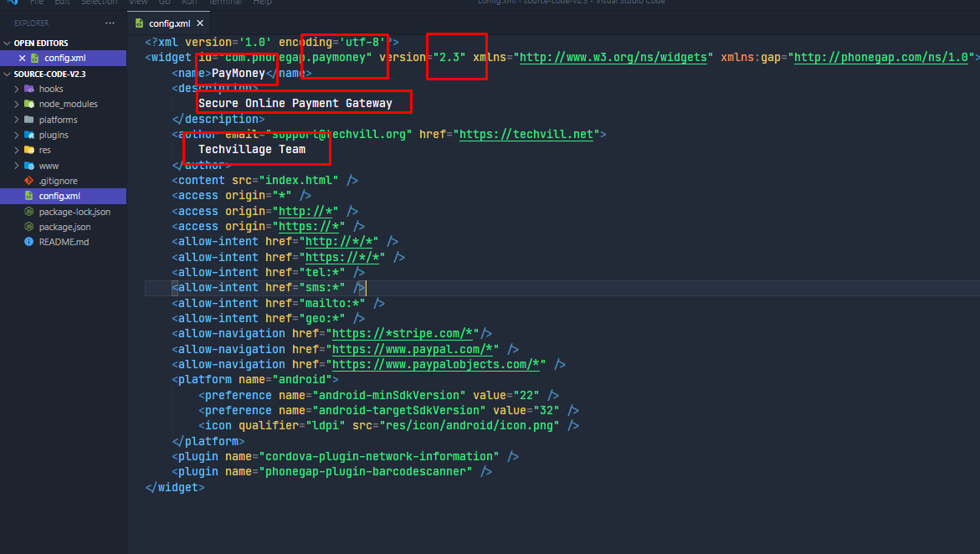Select package-lock.json in the file tree
This screenshot has height=554, width=980.
(74, 212)
